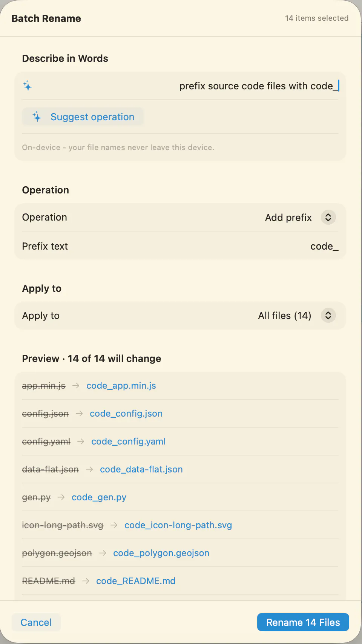Select the code_config.yaml preview name
This screenshot has width=362, height=644.
[x=128, y=442]
